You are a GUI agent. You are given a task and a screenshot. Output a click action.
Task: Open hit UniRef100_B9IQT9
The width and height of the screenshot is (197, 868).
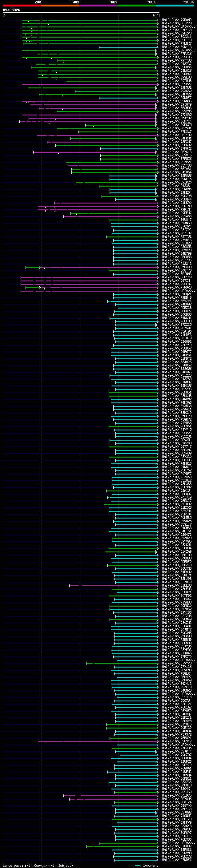177,104
